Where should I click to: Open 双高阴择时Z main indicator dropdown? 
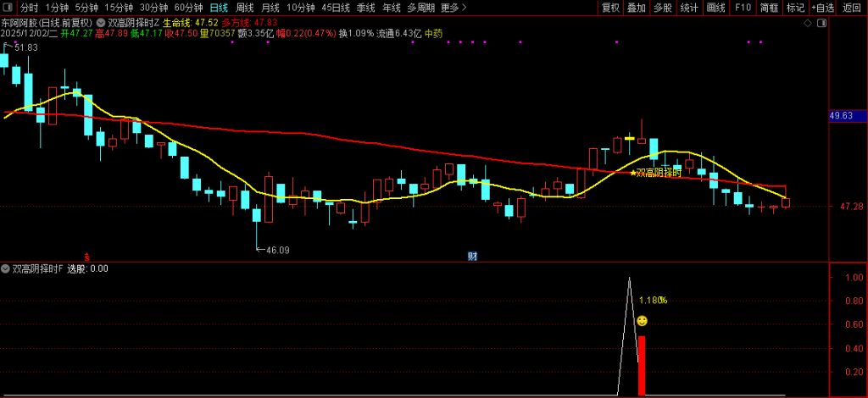pos(101,23)
